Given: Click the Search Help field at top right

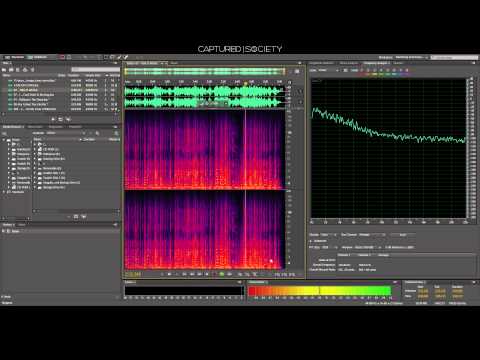Looking at the screenshot, I should (x=455, y=57).
